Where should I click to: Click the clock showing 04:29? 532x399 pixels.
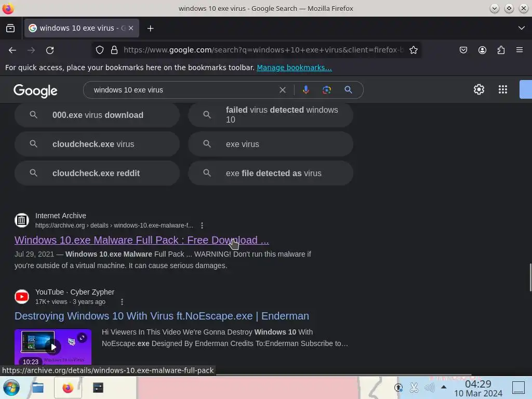478,384
